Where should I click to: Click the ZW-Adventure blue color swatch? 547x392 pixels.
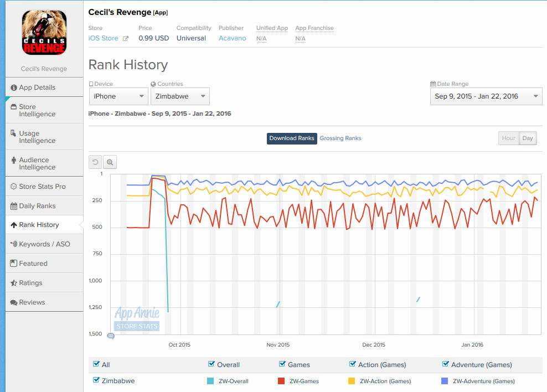(445, 381)
